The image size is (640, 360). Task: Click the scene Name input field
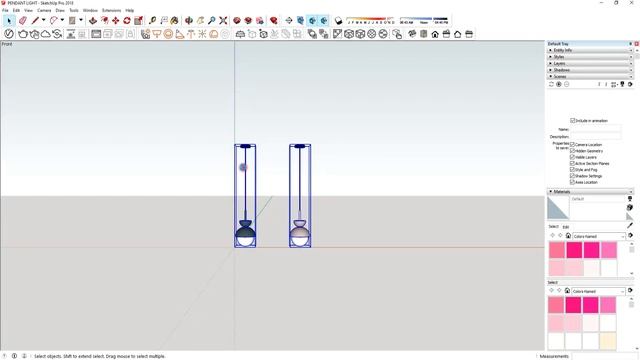(x=596, y=129)
